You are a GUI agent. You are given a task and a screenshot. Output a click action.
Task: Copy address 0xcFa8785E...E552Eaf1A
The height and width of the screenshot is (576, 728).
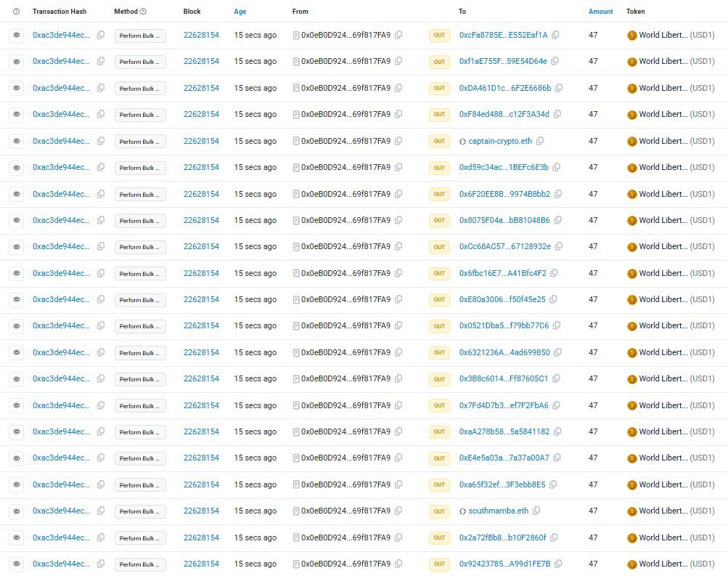(555, 35)
